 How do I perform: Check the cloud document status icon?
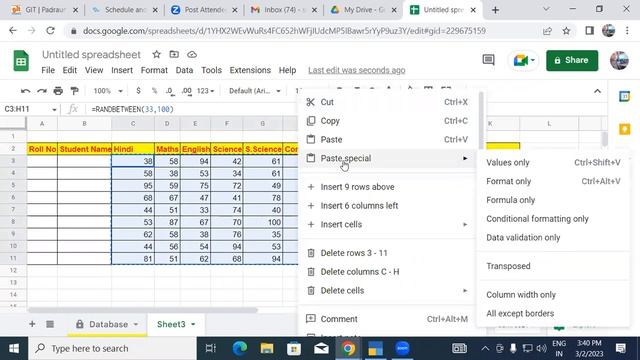click(192, 54)
